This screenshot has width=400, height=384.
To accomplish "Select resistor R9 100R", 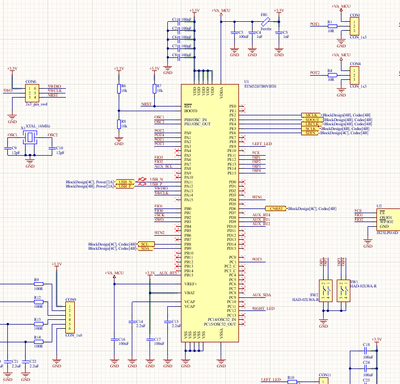I will point(39,284).
